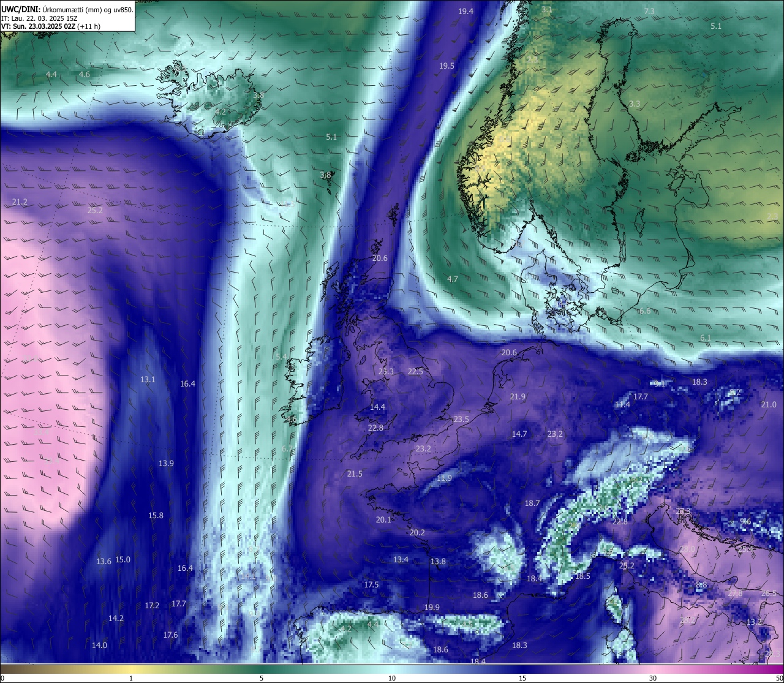This screenshot has width=784, height=683.
Task: Click the 11.9 value label
Action: (444, 478)
